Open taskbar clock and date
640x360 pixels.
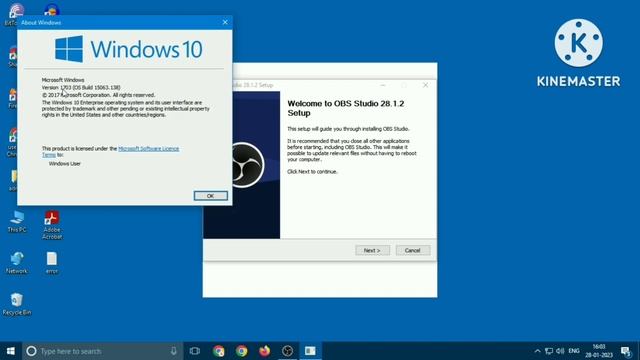599,351
